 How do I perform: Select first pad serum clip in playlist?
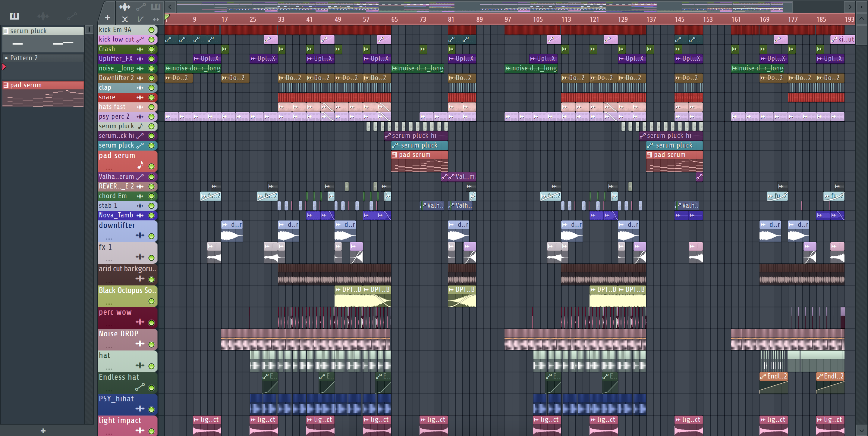(420, 161)
